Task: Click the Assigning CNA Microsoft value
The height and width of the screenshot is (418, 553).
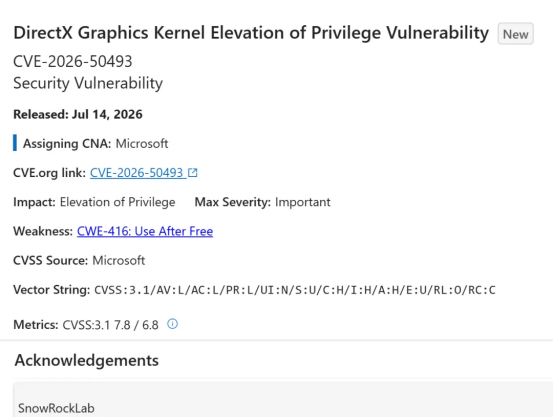Action: (x=142, y=144)
